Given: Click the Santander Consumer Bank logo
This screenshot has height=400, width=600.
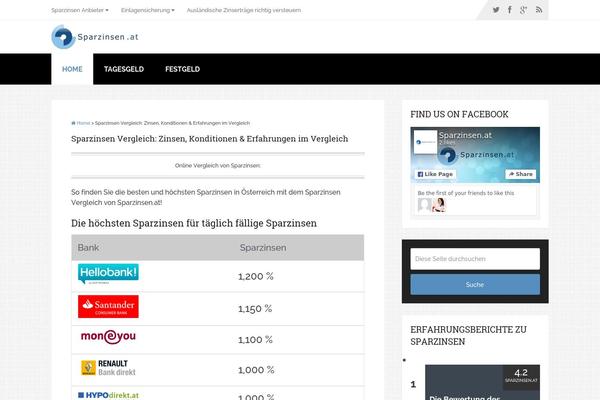Looking at the screenshot, I should point(108,306).
